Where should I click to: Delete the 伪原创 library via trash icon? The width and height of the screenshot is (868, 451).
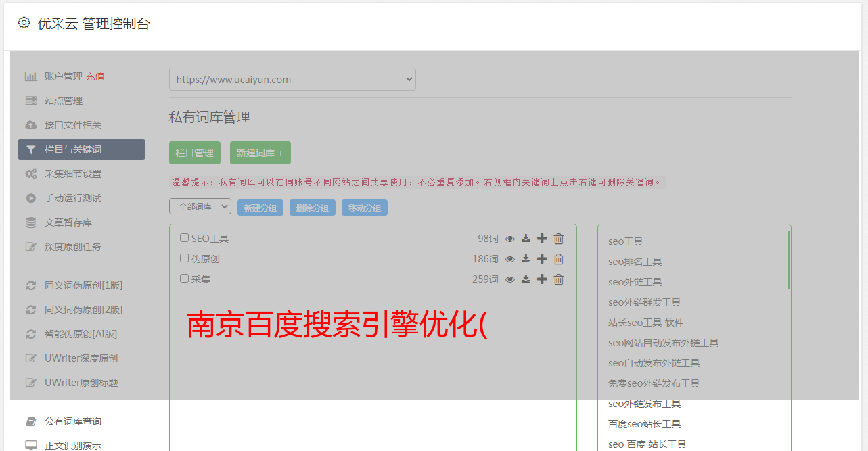coord(559,259)
